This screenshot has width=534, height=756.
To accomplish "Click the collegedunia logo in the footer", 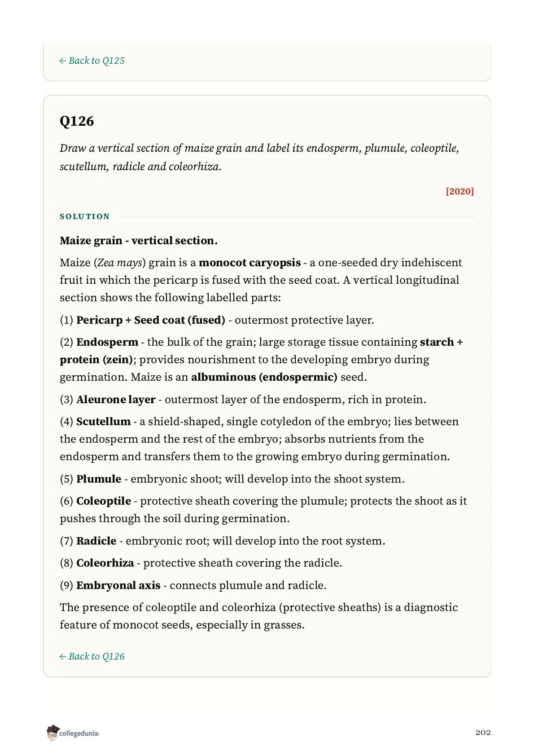I will click(72, 732).
